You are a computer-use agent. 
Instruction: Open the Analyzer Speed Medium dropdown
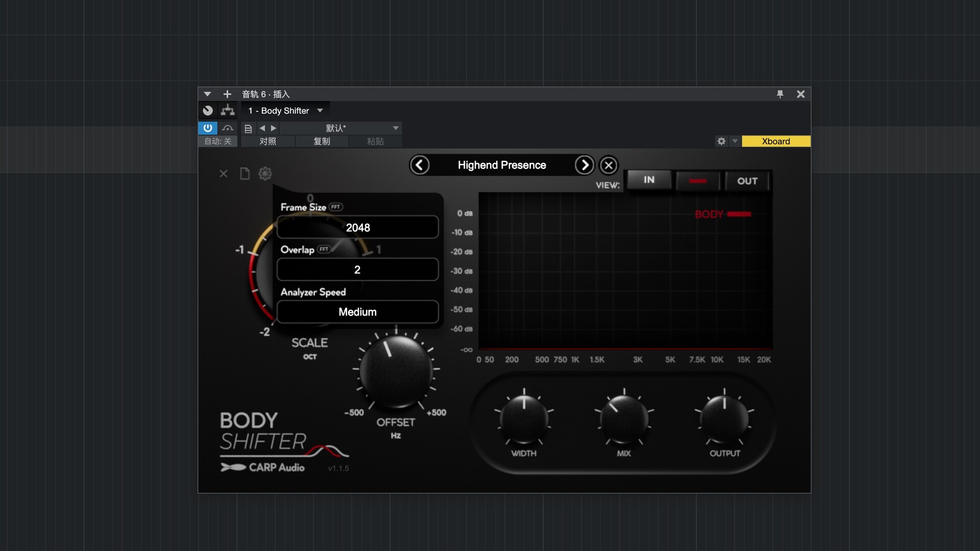357,312
